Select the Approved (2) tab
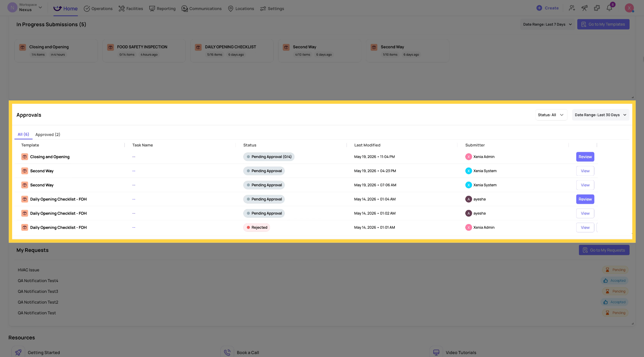Viewport: 644px width, 357px height. tap(48, 135)
